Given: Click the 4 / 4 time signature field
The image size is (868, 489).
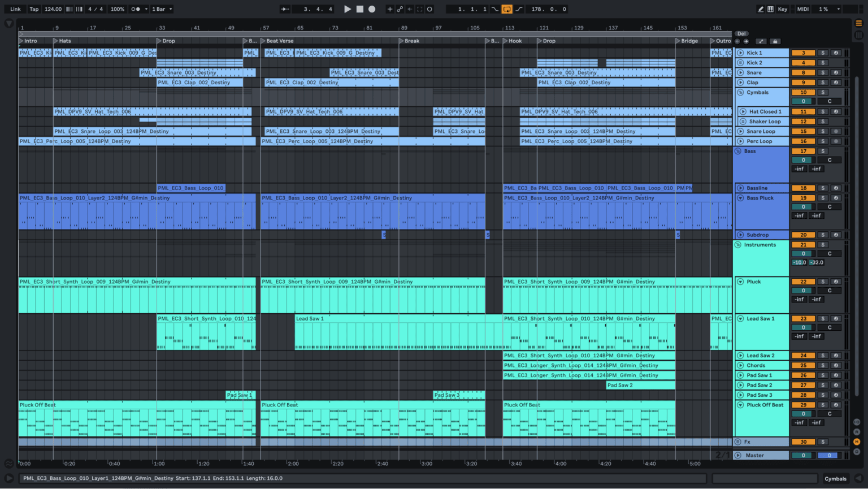Looking at the screenshot, I should click(x=96, y=9).
